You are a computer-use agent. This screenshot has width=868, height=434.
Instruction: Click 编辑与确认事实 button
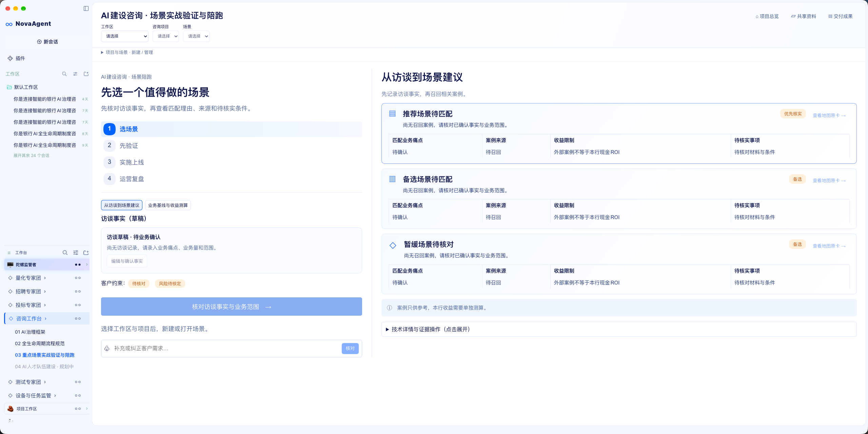127,261
